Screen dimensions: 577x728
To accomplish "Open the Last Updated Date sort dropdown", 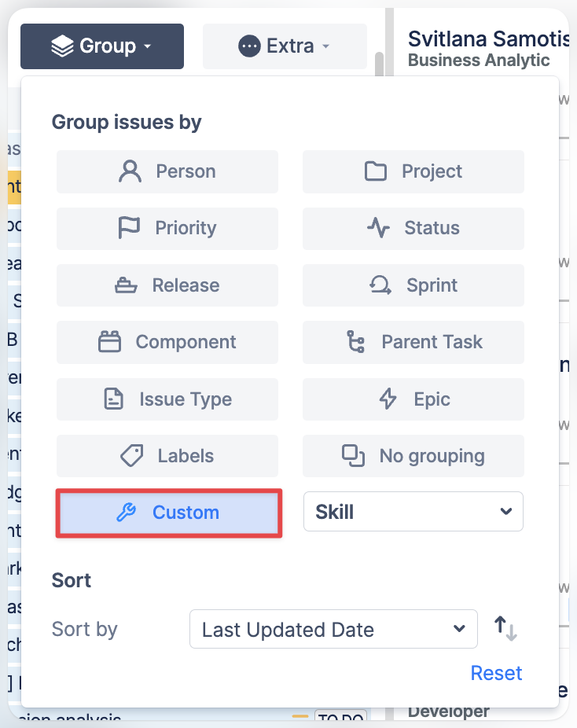I will pyautogui.click(x=333, y=630).
